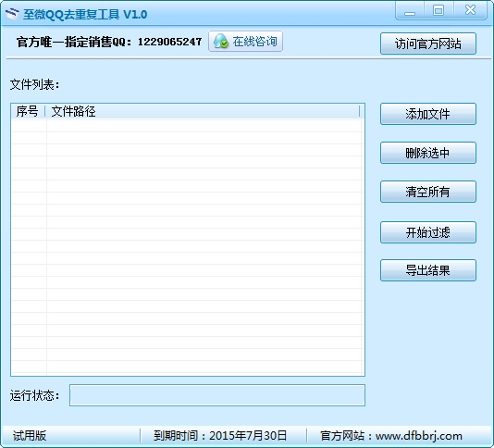Viewport: 494px width, 448px height.
Task: Click the 文件路径 column header
Action: pyautogui.click(x=203, y=111)
